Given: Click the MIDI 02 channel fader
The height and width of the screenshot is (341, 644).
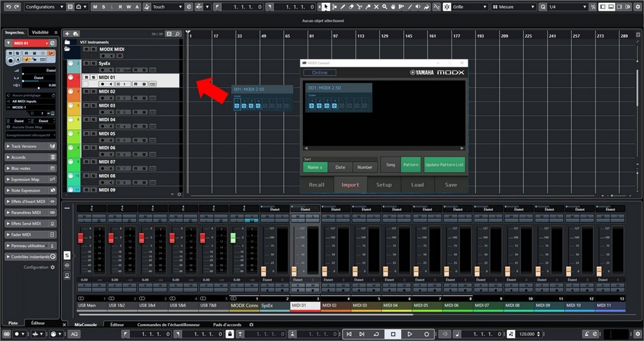Looking at the screenshot, I should pos(324,271).
